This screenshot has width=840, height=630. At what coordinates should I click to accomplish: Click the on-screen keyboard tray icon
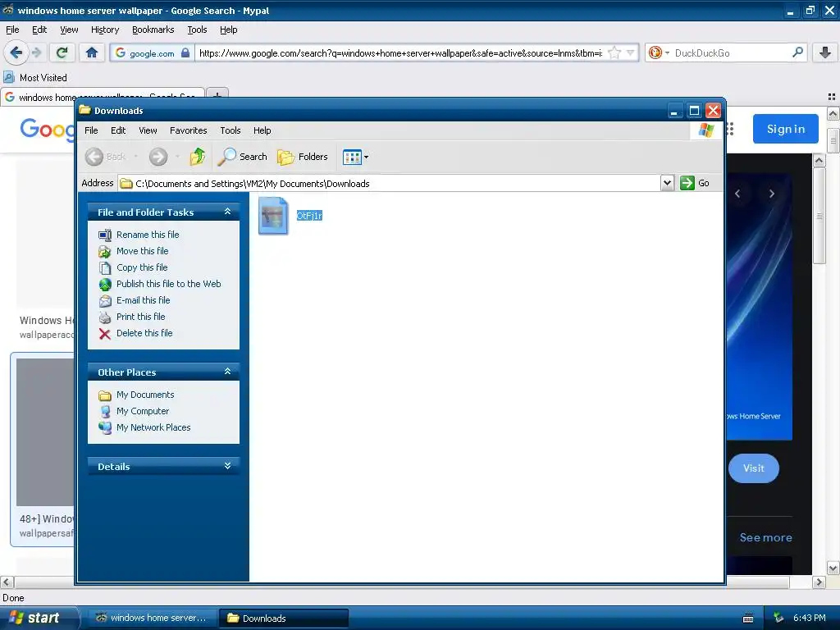pyautogui.click(x=748, y=619)
